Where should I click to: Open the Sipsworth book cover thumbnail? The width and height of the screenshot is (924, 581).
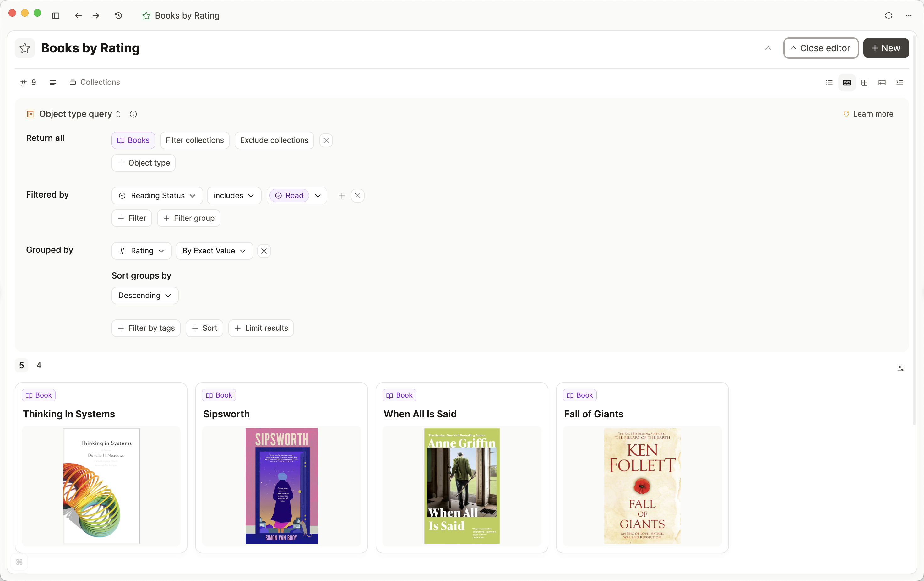(x=281, y=486)
